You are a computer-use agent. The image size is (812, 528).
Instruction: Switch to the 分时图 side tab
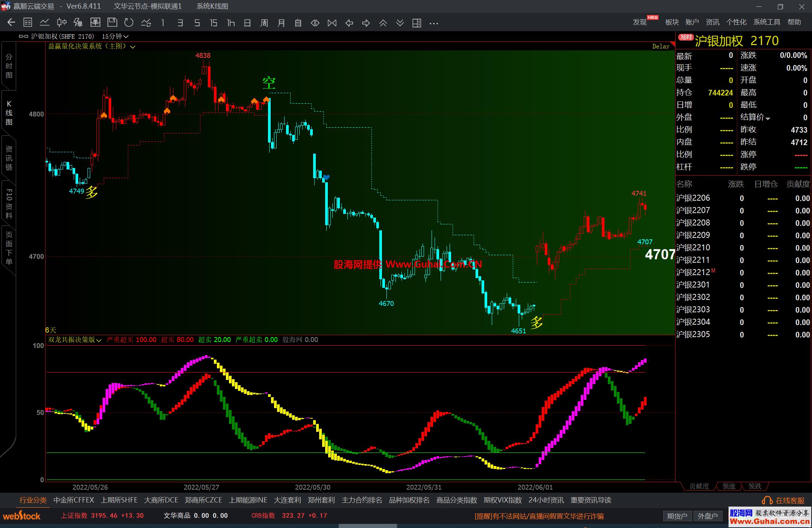point(9,66)
